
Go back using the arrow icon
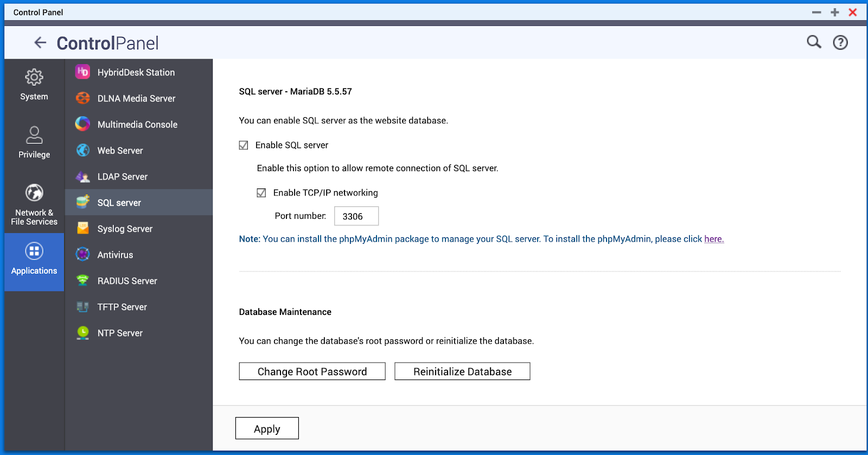(40, 42)
